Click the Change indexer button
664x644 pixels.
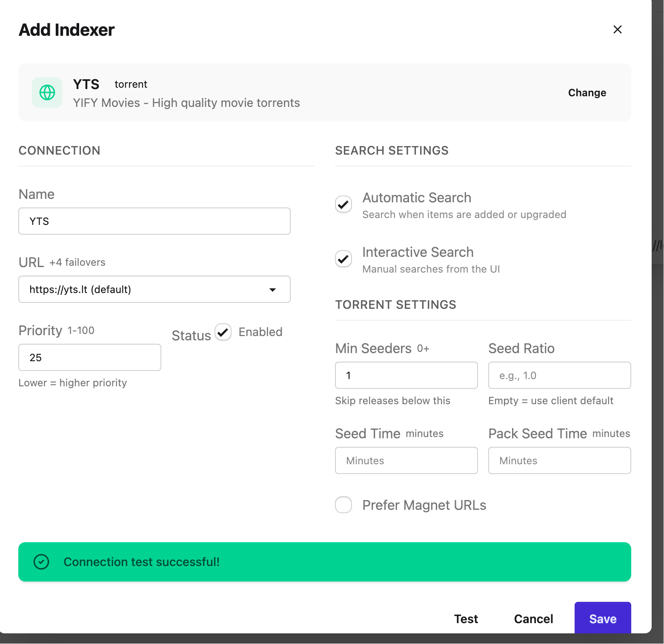click(587, 92)
